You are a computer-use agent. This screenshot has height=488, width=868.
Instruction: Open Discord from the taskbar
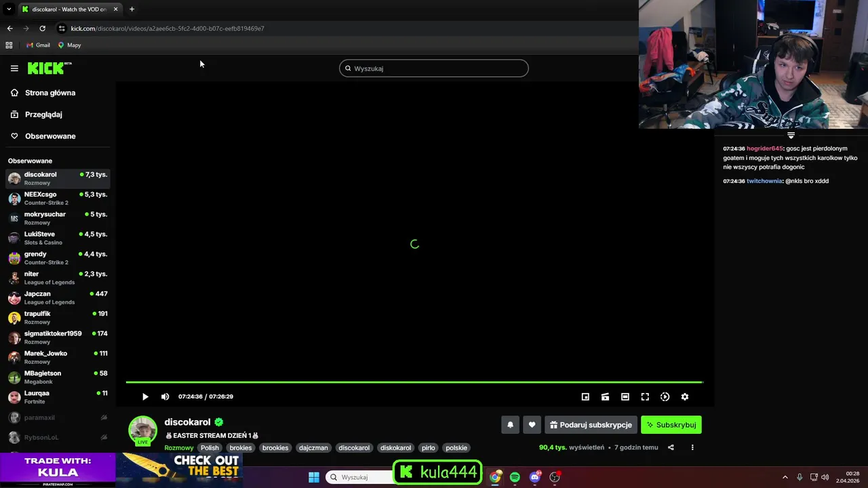(535, 477)
